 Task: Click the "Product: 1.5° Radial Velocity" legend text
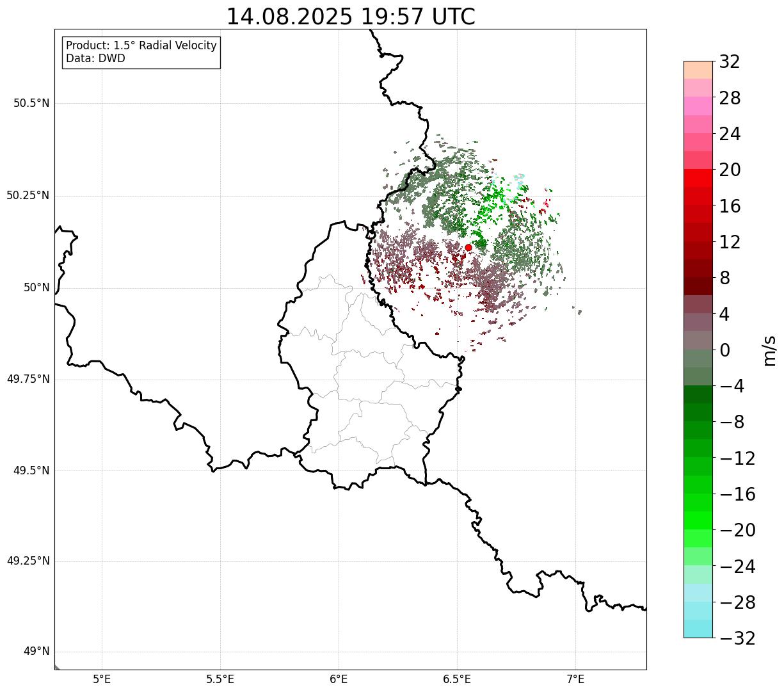(x=141, y=46)
